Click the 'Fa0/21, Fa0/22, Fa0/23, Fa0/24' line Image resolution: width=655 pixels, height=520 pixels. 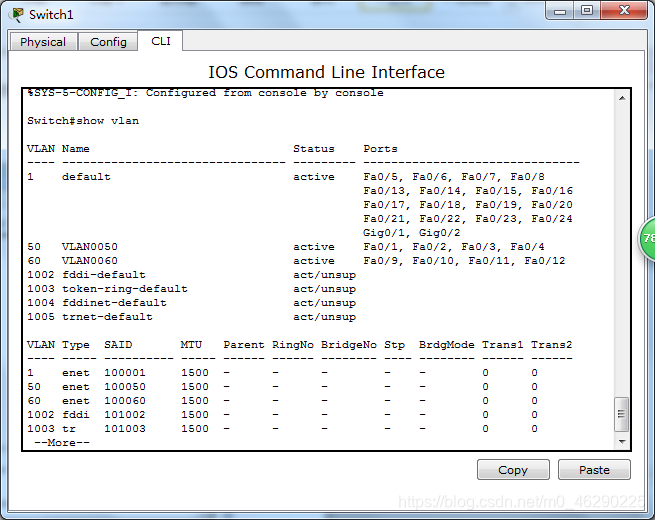pos(468,218)
